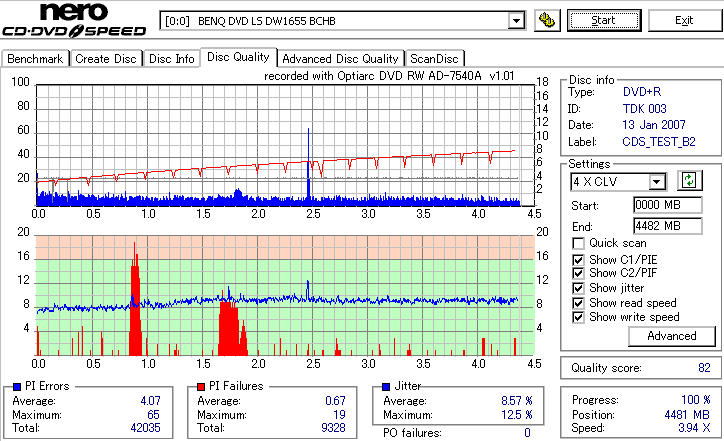Switch to the Benchmark tab
The width and height of the screenshot is (724, 441).
pyautogui.click(x=35, y=59)
